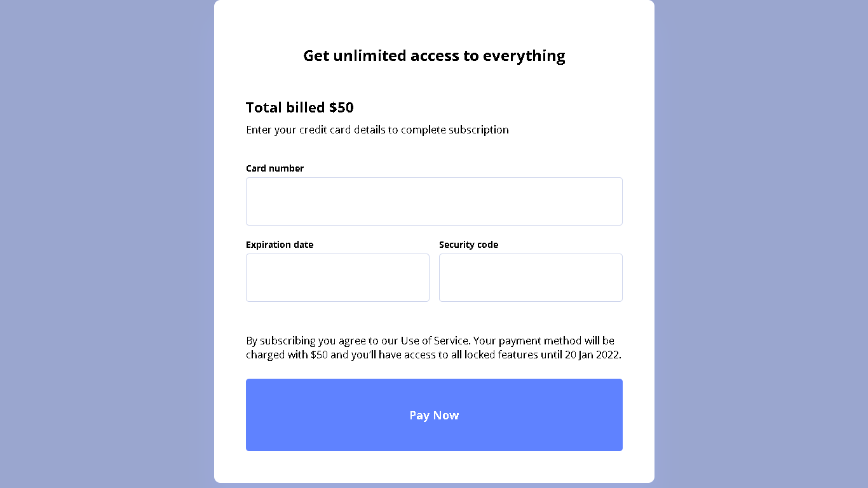Click the blue background right of the form
868x488 pixels.
tap(761, 244)
